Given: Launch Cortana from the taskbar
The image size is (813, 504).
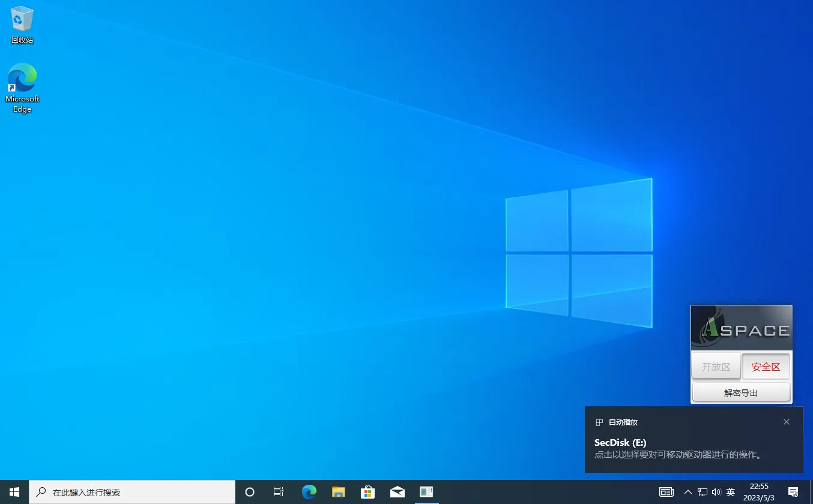Looking at the screenshot, I should tap(249, 491).
